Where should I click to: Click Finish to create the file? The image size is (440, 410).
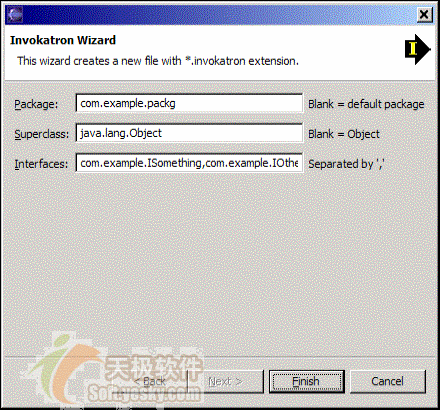[x=307, y=381]
